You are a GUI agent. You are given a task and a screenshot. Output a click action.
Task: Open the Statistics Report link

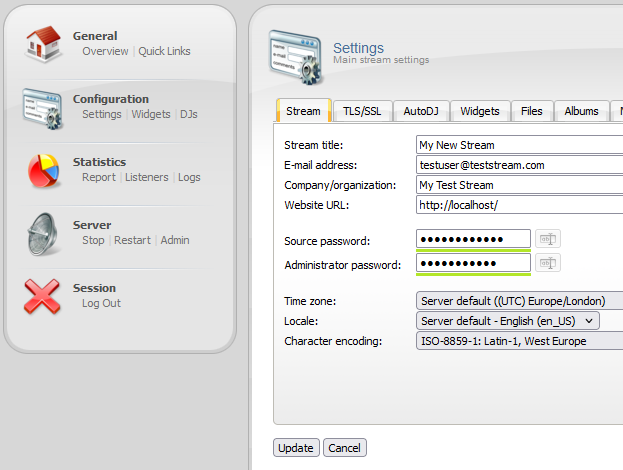click(x=99, y=177)
